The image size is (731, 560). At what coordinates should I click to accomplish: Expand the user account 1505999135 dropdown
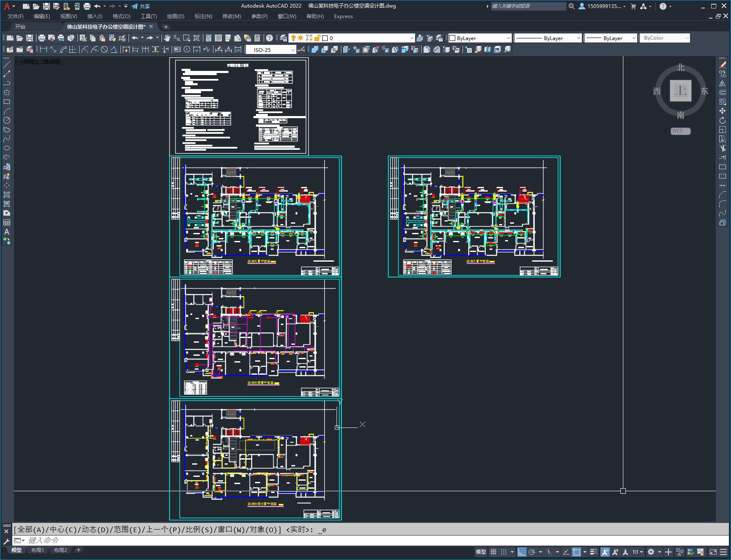tap(603, 6)
